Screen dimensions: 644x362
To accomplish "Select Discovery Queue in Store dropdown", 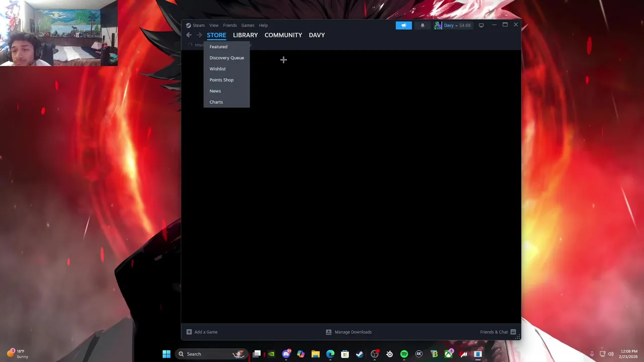I will 226,58.
